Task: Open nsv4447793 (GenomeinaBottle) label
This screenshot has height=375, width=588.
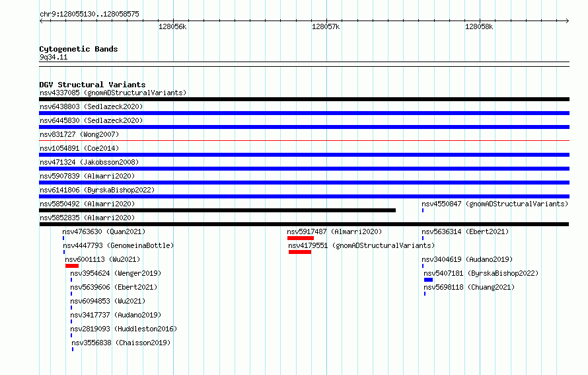Action: [118, 245]
